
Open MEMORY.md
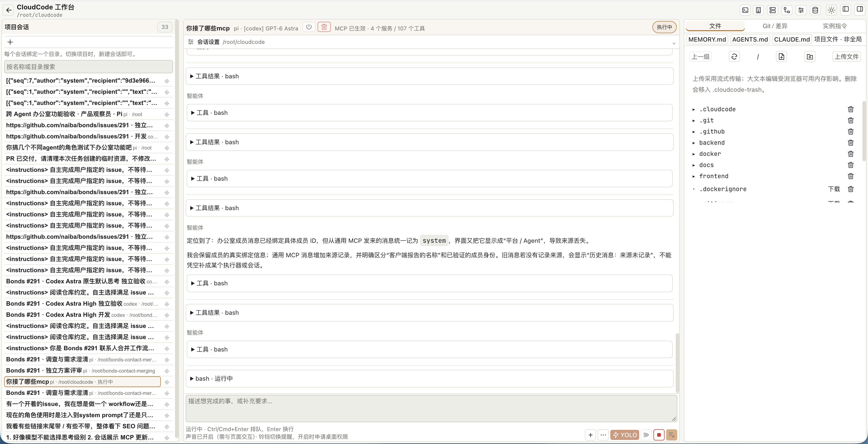(707, 39)
